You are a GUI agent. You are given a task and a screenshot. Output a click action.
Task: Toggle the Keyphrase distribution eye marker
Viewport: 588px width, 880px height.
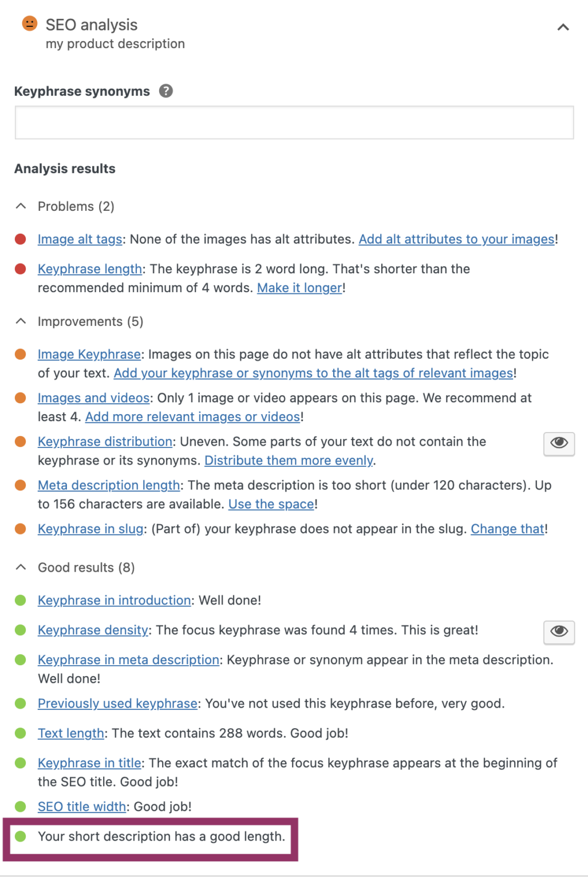point(558,443)
